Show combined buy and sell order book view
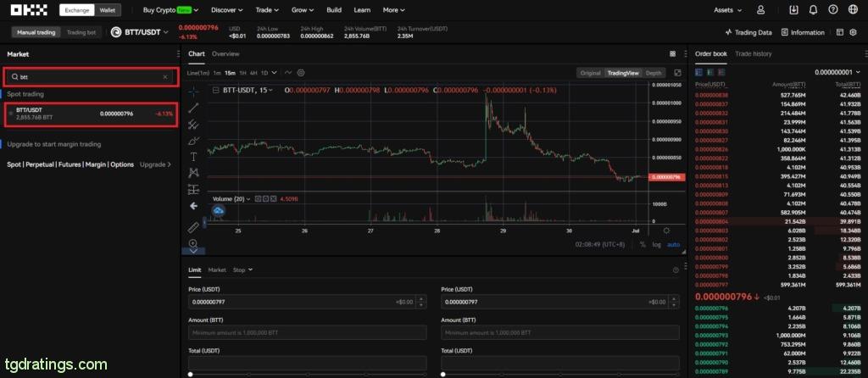 pos(698,72)
